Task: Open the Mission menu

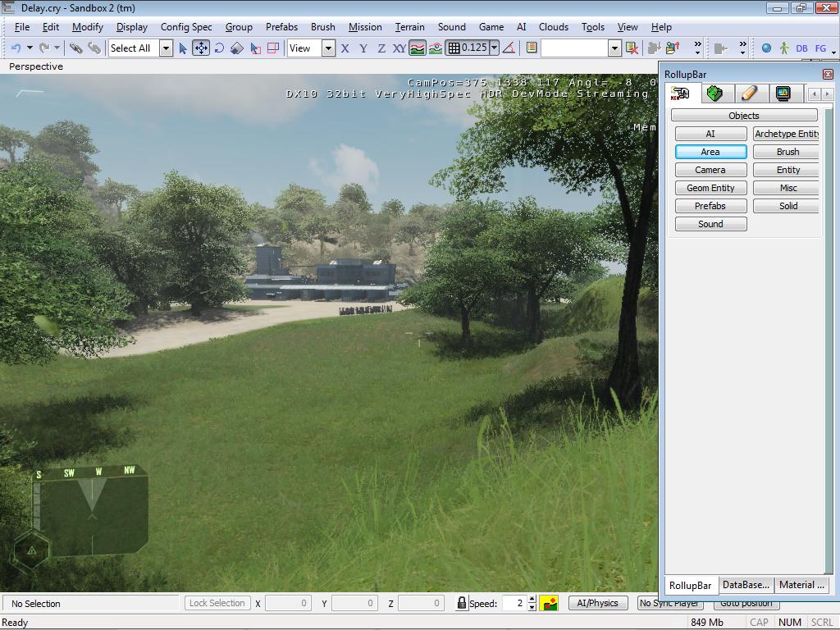Action: (365, 27)
